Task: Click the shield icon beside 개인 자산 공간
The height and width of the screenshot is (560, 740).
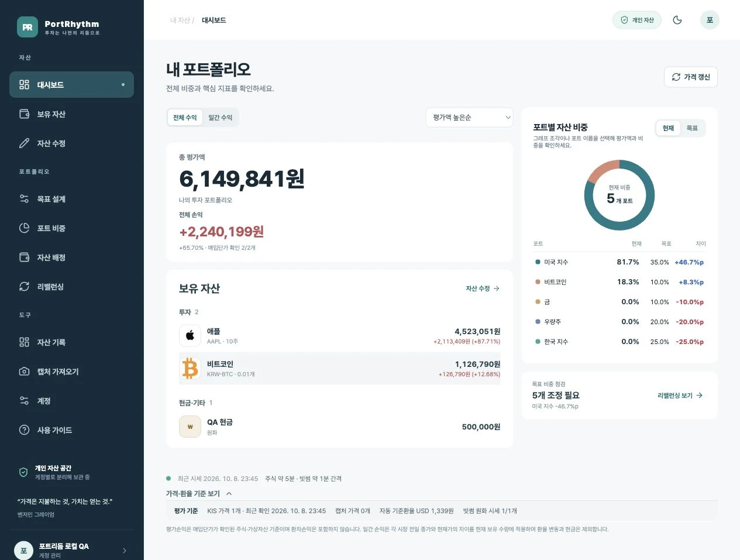Action: (23, 472)
